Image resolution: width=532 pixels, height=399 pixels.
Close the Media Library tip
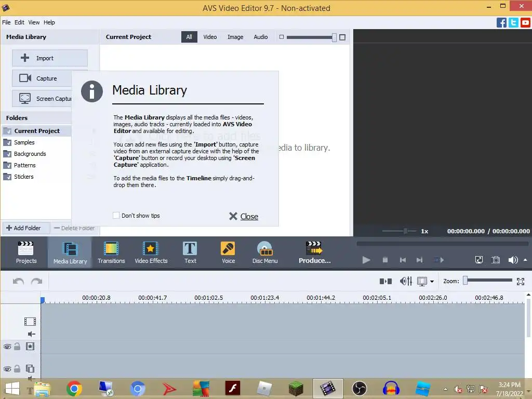pos(244,217)
